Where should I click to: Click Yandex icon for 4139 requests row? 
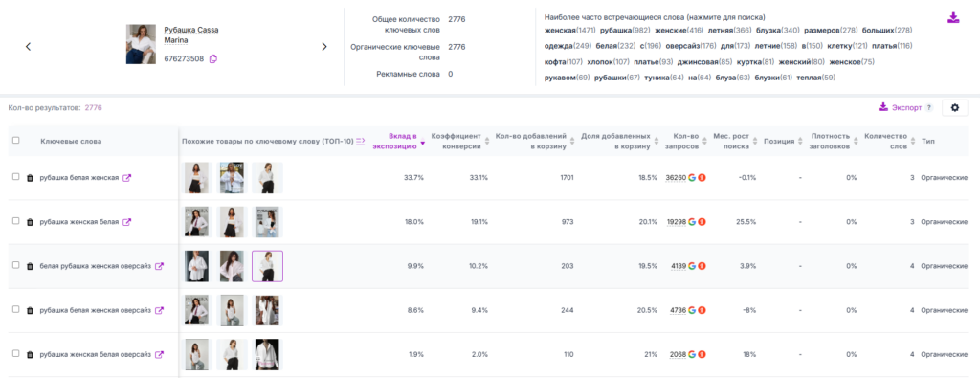702,266
